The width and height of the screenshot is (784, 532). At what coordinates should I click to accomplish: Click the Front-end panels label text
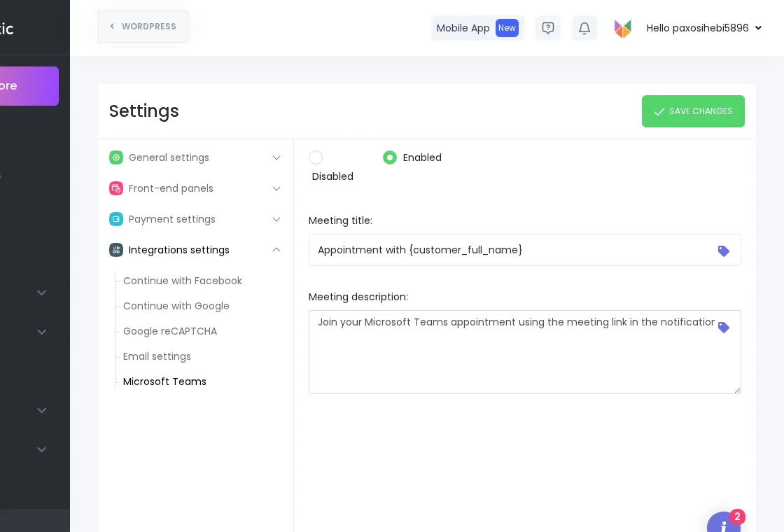coord(171,188)
